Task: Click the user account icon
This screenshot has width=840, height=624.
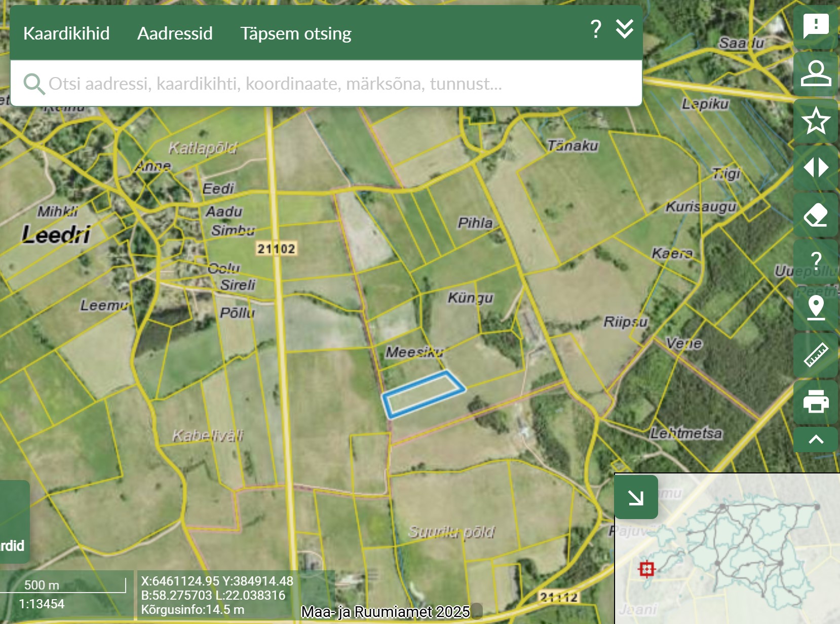Action: tap(815, 74)
